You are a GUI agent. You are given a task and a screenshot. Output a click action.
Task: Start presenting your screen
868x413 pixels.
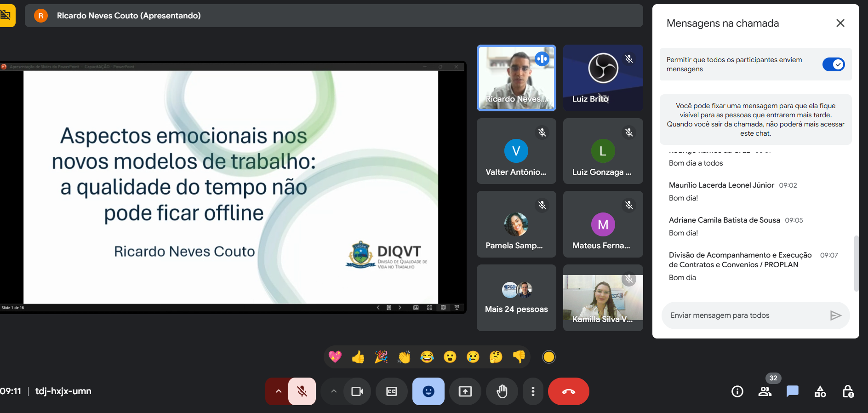[465, 391]
